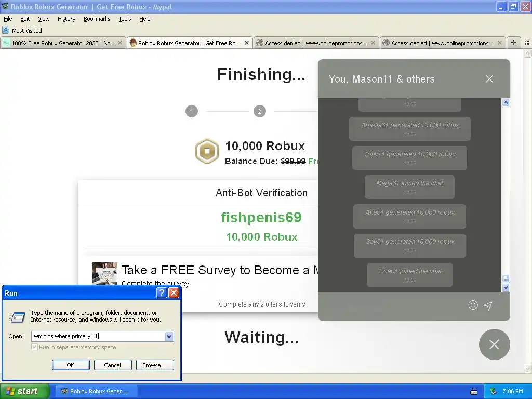Click OK in the Run dialog
Screen dimensions: 532x399
tap(71, 365)
